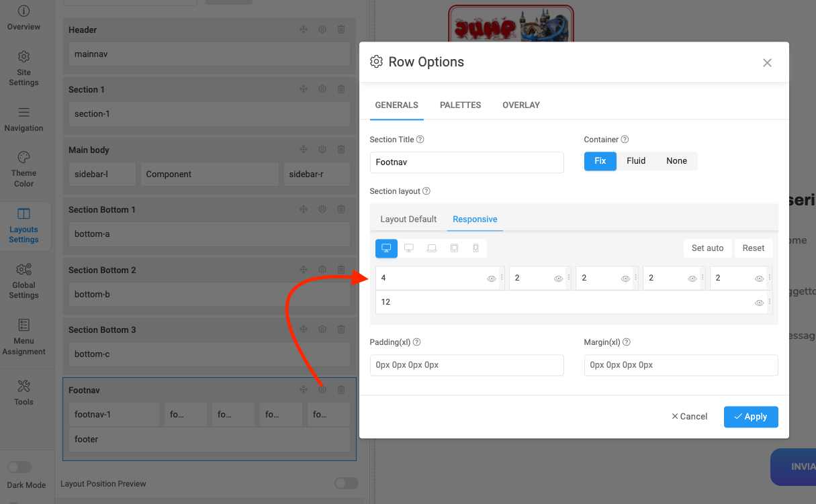Switch to the Layout Default tab
The width and height of the screenshot is (816, 504).
click(x=408, y=219)
